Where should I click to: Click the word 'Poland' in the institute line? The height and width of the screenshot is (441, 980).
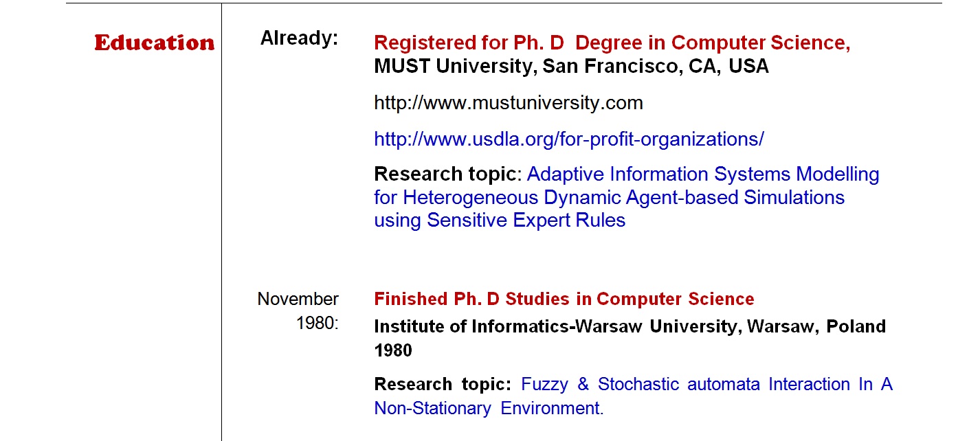point(856,326)
